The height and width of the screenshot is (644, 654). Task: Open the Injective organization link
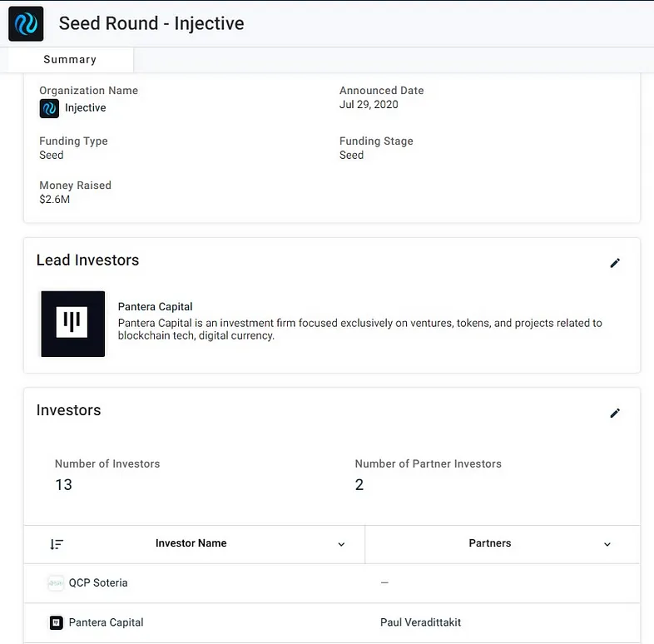coord(85,107)
